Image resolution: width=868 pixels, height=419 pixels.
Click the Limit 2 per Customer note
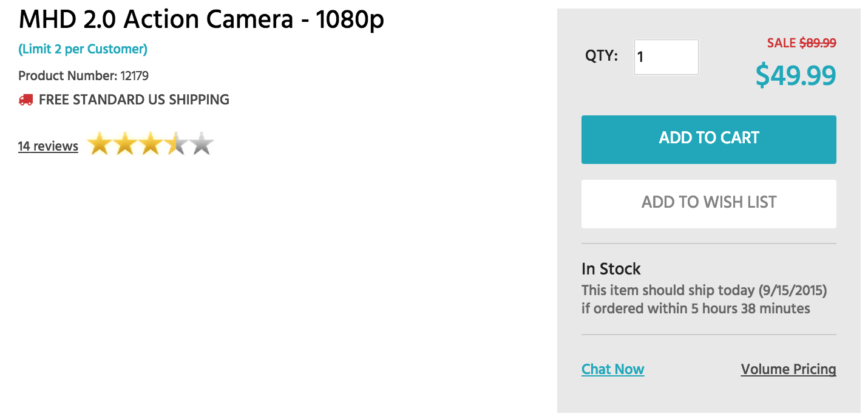tap(83, 49)
